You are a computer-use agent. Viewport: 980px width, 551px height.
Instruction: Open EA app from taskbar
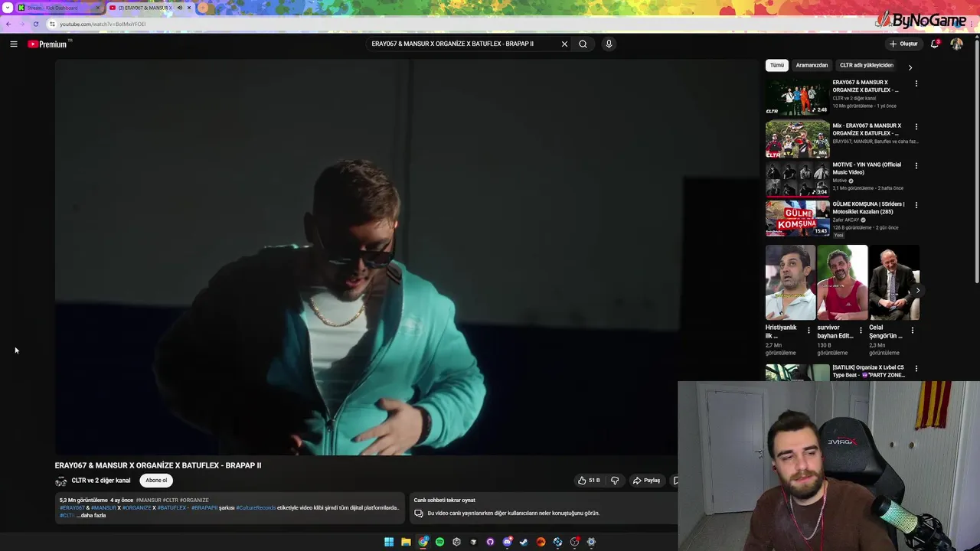tap(541, 542)
